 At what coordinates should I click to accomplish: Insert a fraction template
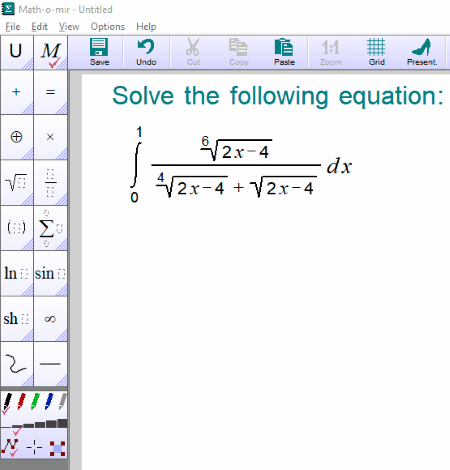click(50, 182)
